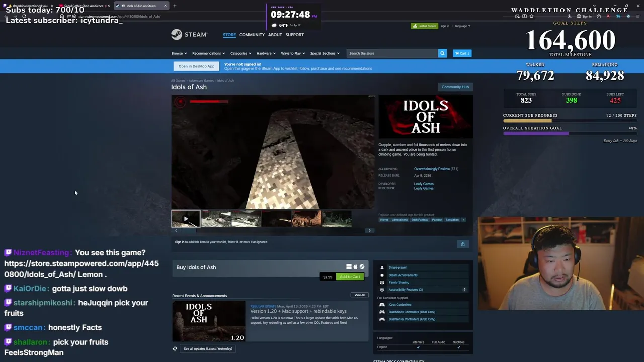Select the Simulation tag

click(452, 220)
